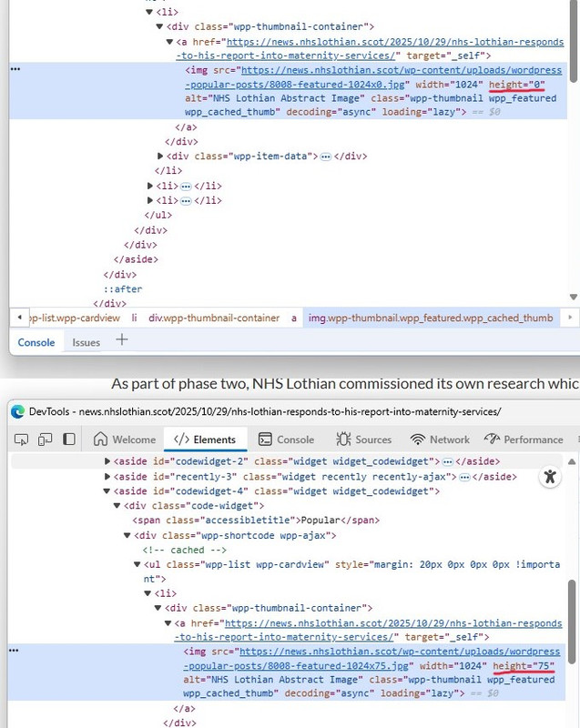Select the closing </ul> row in the top window
Image resolution: width=580 pixels, height=728 pixels.
click(158, 216)
